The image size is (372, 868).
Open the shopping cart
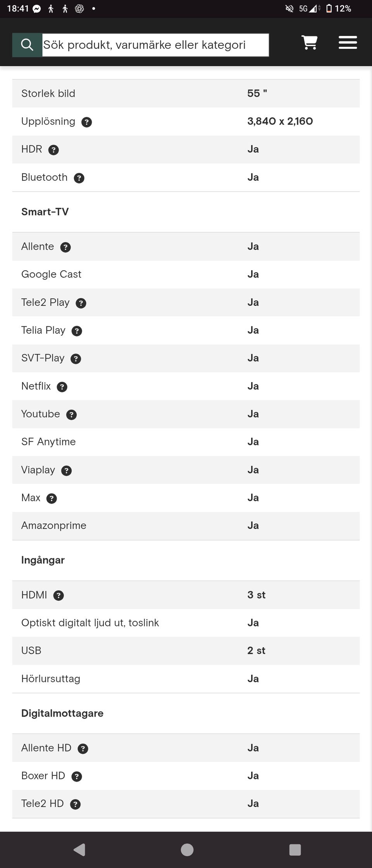click(309, 43)
